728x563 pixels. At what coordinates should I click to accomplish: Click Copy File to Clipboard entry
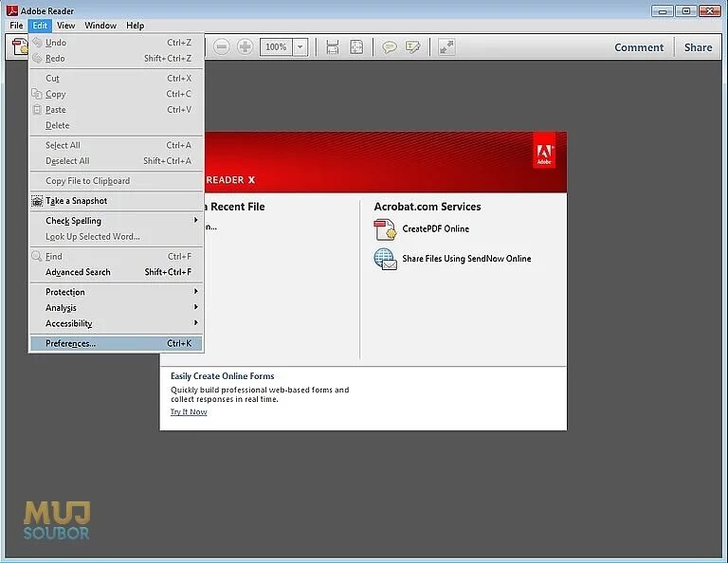click(117, 181)
